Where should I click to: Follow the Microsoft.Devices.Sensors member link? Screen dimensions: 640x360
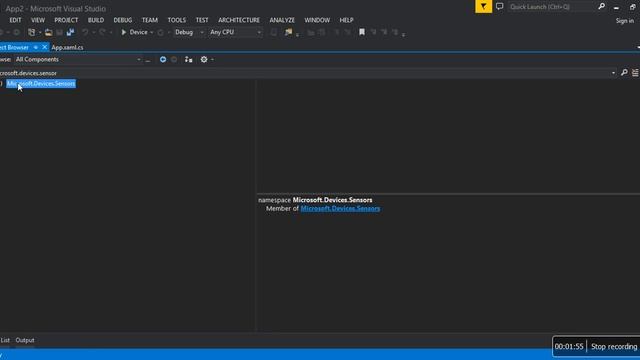(x=340, y=209)
